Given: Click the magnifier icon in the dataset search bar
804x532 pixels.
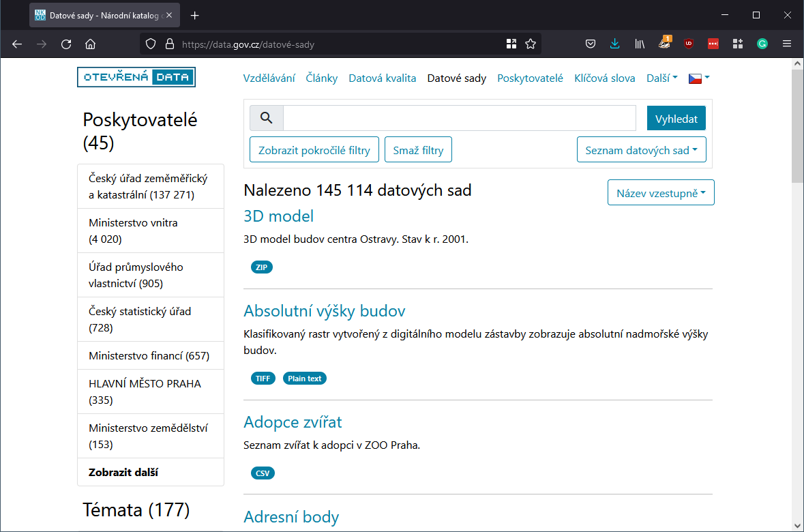Looking at the screenshot, I should [266, 117].
